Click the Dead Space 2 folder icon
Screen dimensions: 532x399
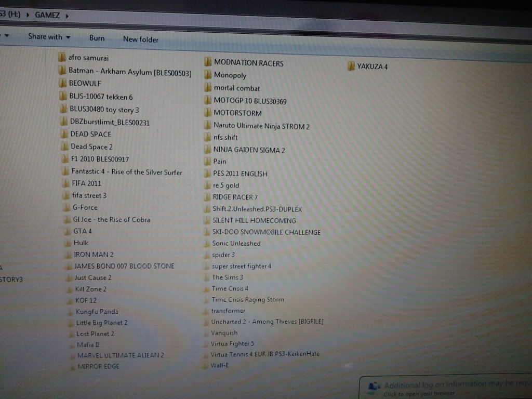click(64, 146)
